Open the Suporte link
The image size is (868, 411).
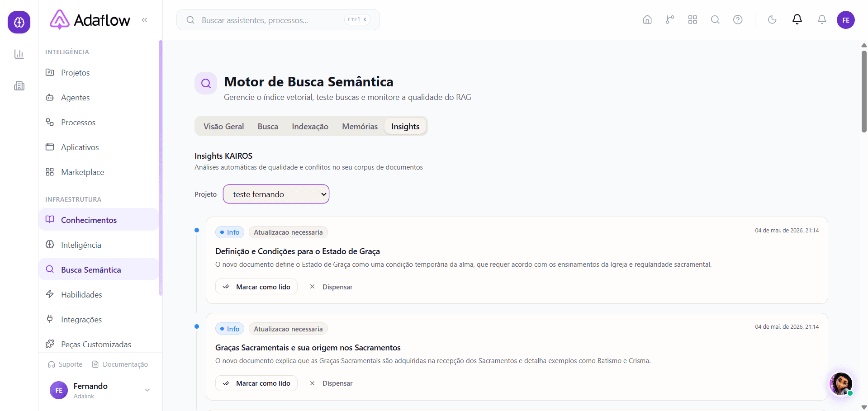pos(65,364)
